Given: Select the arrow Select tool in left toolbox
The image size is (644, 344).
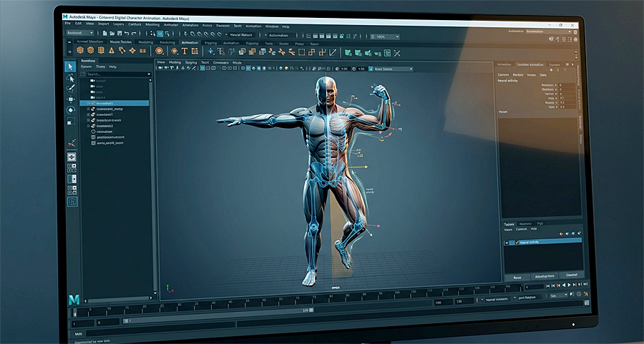Looking at the screenshot, I should pyautogui.click(x=70, y=67).
